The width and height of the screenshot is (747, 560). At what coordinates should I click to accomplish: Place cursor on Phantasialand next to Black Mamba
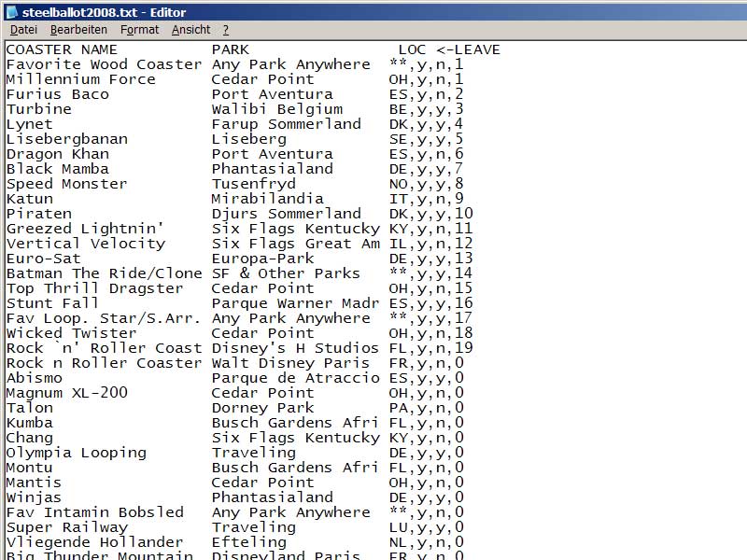pos(272,169)
